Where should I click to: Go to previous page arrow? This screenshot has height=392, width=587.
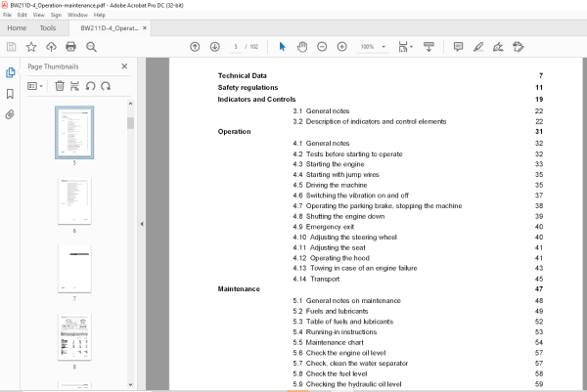pyautogui.click(x=195, y=47)
